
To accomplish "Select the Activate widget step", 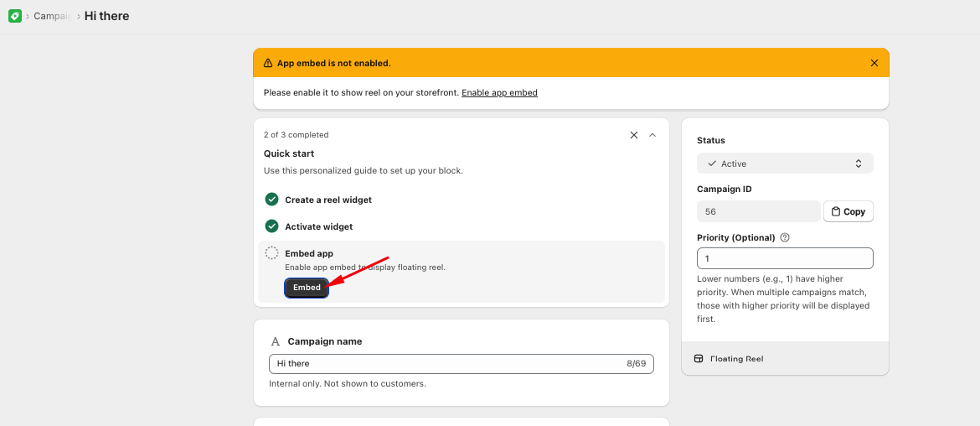I will pyautogui.click(x=319, y=226).
